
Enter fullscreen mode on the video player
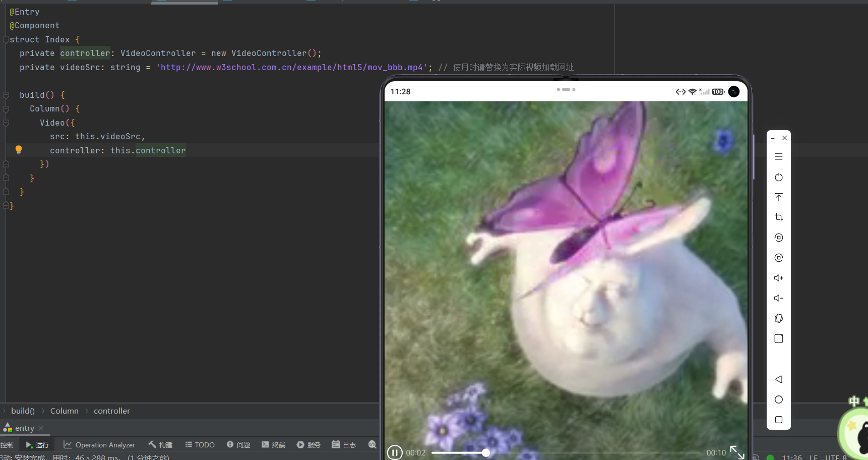coord(737,452)
